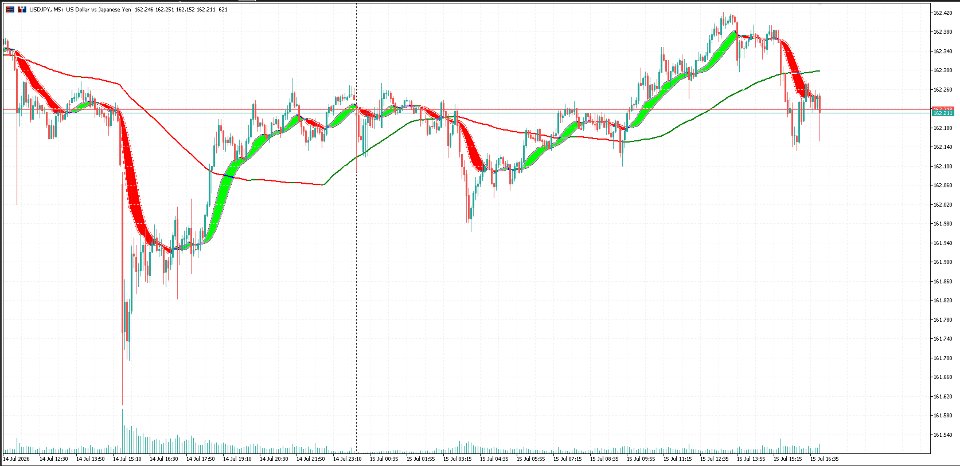
Task: Click the 15 Jul 09:55 time label
Action: coord(642,458)
